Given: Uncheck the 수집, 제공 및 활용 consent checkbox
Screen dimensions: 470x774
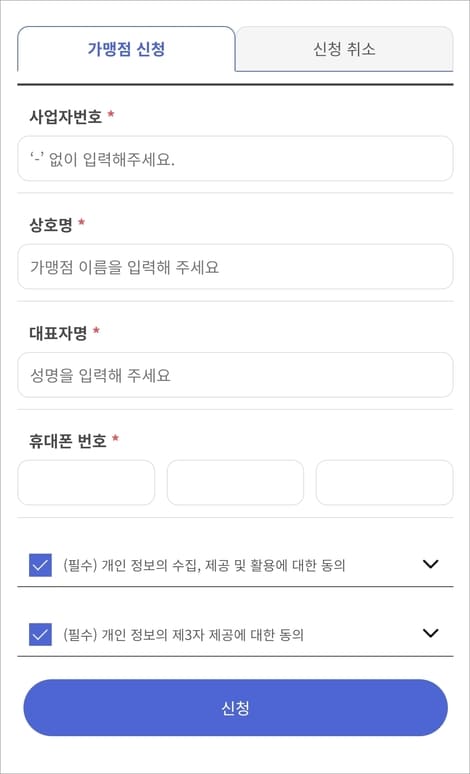Looking at the screenshot, I should 40,565.
